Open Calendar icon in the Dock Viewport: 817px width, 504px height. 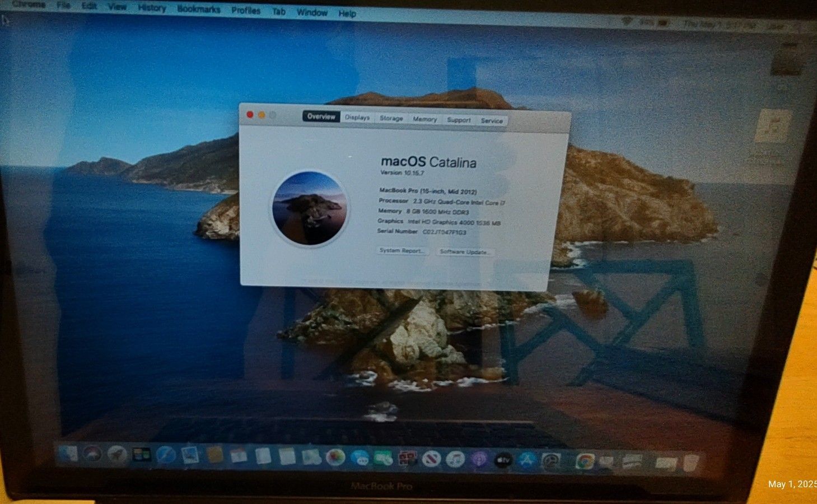pyautogui.click(x=239, y=456)
